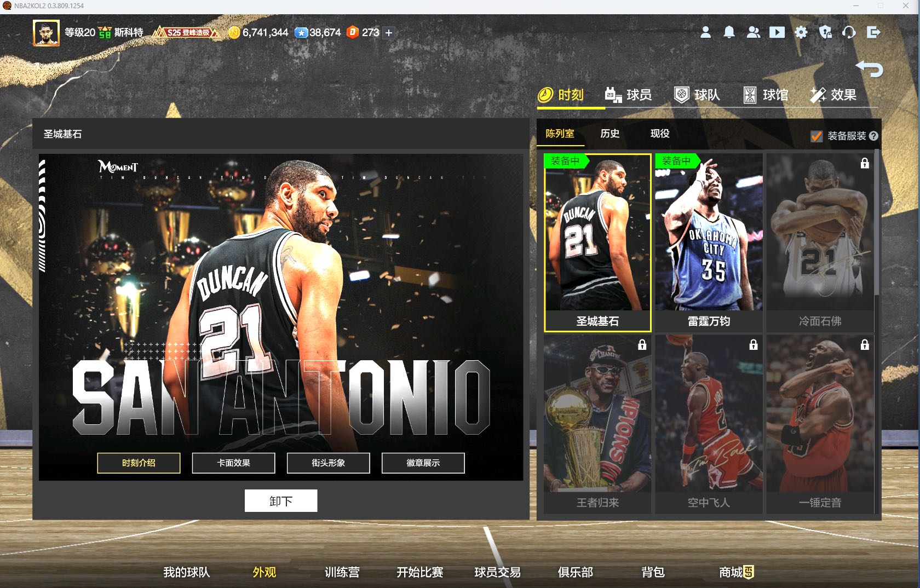Viewport: 920px width, 588px height.
Task: Open the friends list icon
Action: [753, 32]
